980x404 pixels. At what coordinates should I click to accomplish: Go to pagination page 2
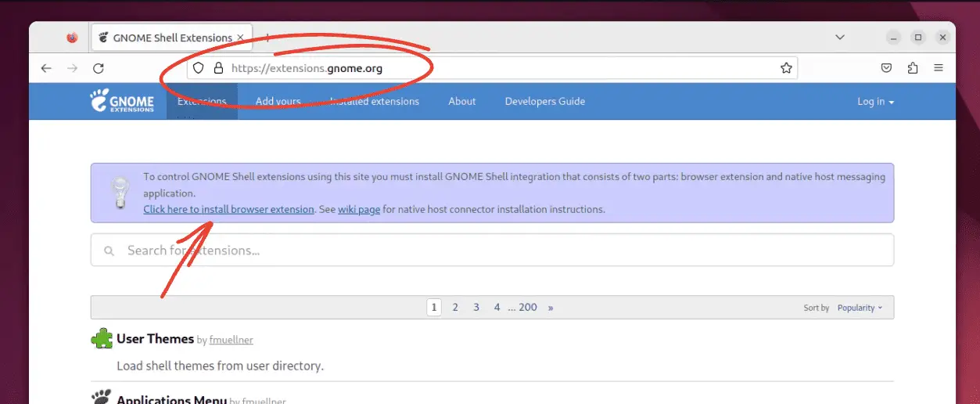point(455,307)
